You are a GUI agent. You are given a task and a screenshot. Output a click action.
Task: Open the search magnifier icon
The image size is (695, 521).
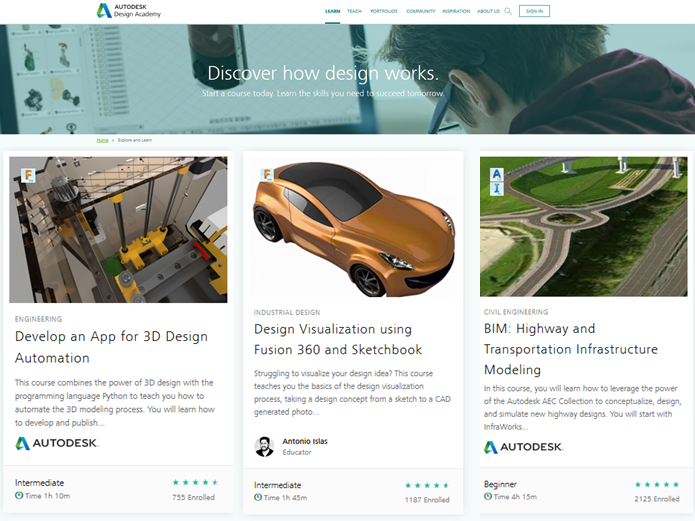508,11
